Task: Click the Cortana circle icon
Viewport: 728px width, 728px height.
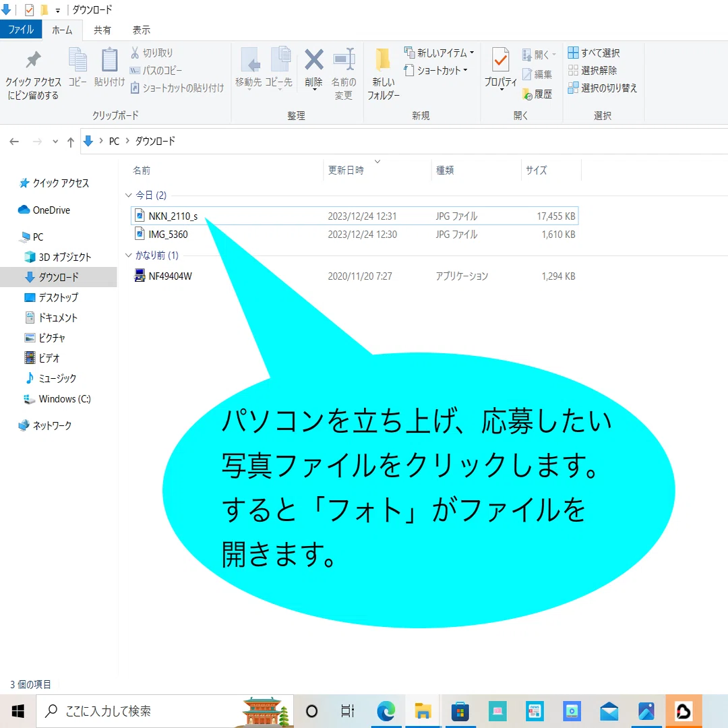Action: (x=312, y=711)
